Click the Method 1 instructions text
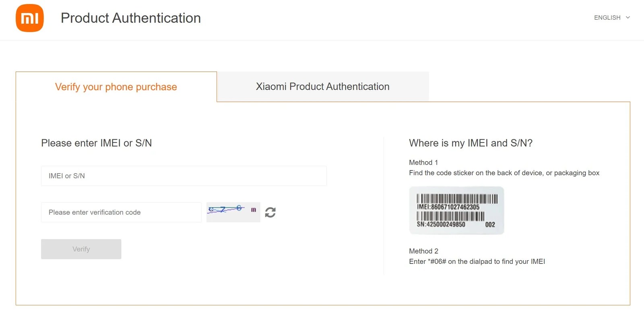 504,173
